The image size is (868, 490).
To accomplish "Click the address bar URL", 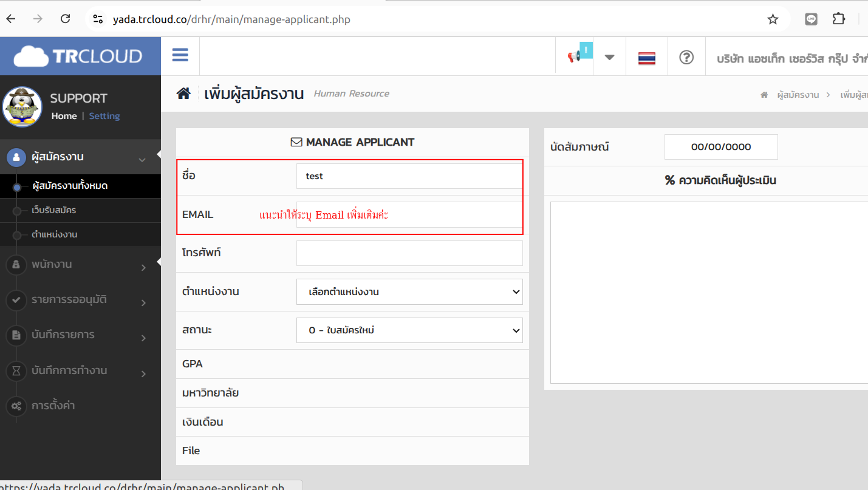I will [x=231, y=19].
